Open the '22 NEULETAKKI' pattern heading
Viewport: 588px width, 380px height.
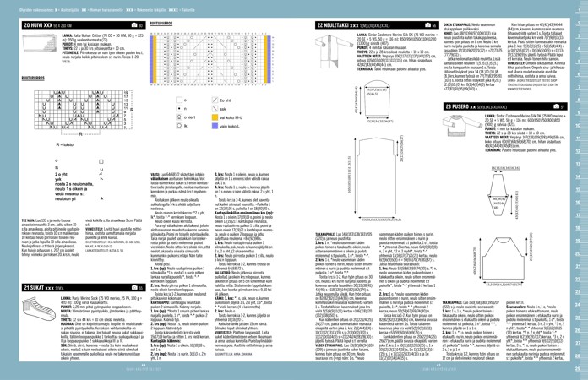[334, 26]
